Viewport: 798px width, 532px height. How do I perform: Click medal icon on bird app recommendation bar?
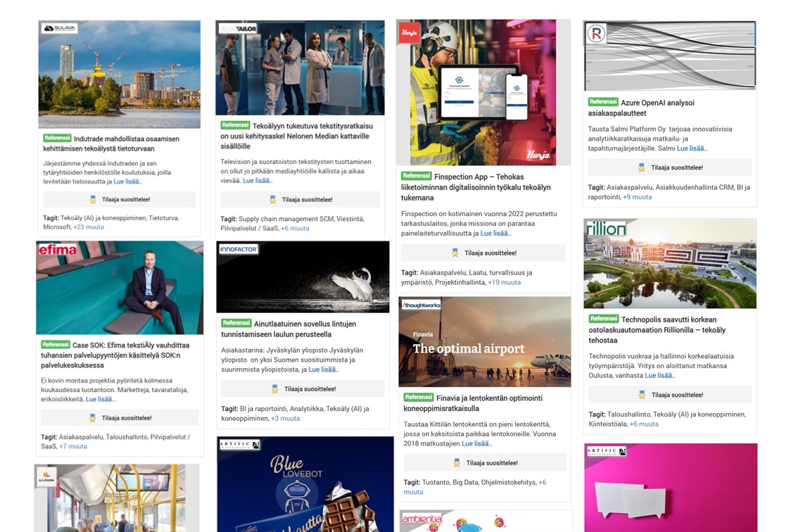[275, 389]
